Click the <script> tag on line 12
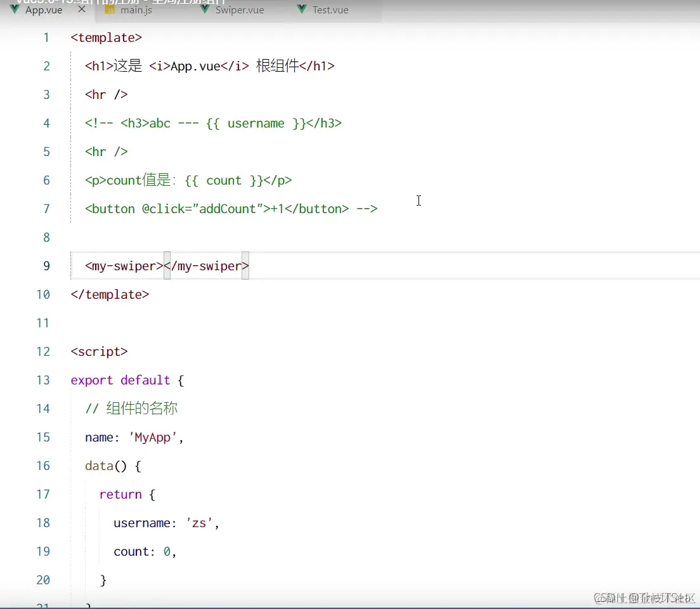The height and width of the screenshot is (609, 700). pyautogui.click(x=99, y=351)
